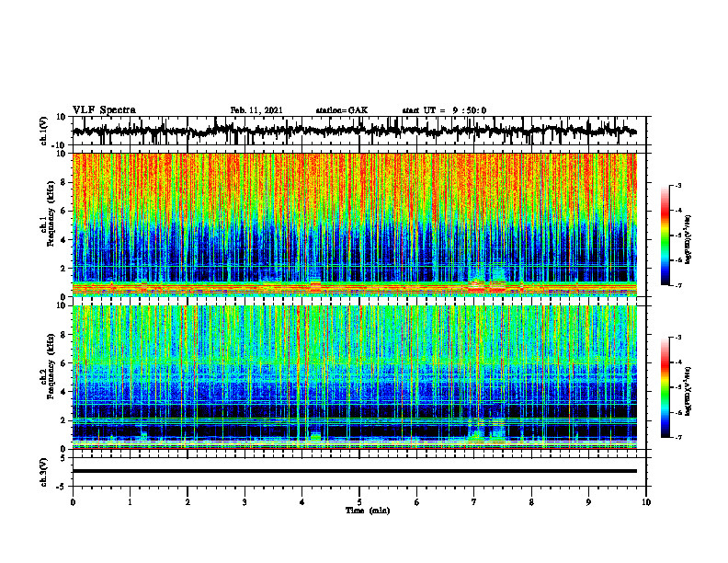The width and height of the screenshot is (728, 563).
Task: Click the "6" kHz tick of ch.2 spectrogram
Action: click(64, 363)
